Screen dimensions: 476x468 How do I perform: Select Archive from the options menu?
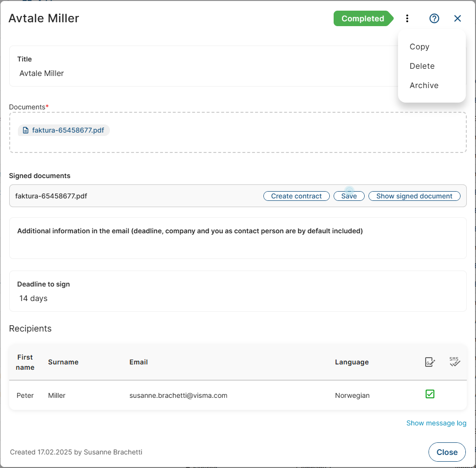pos(424,85)
